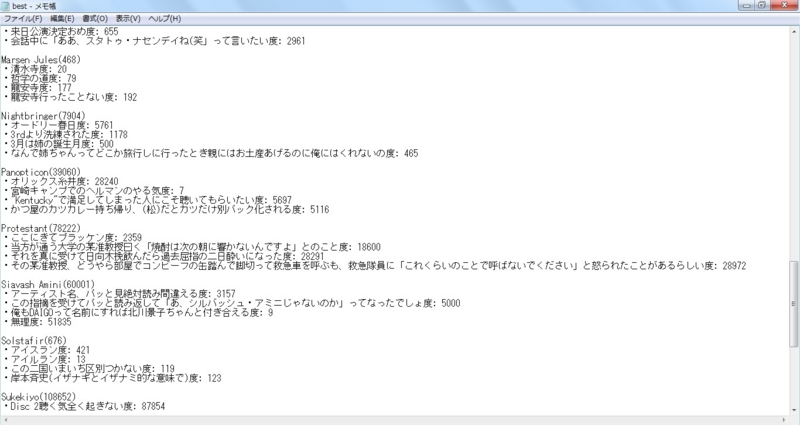This screenshot has height=425, width=800.
Task: Click the vertical scrollbar down arrow
Action: tap(794, 411)
